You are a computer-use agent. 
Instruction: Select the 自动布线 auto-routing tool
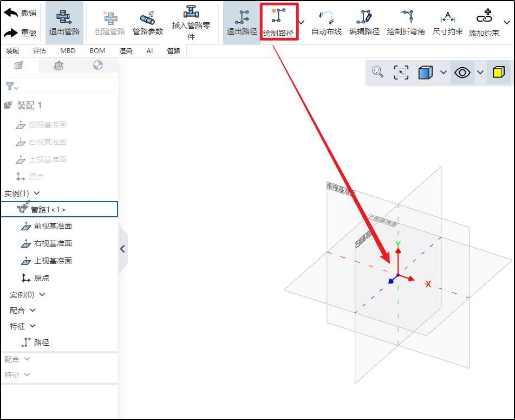tap(326, 22)
